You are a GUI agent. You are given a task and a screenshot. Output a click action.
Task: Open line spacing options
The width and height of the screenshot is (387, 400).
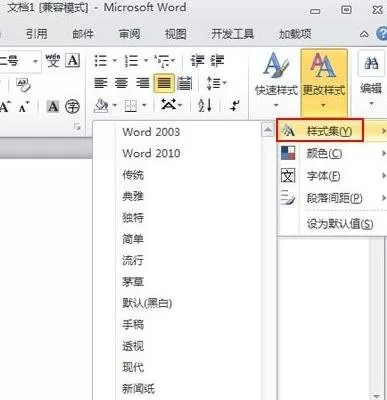(x=216, y=83)
